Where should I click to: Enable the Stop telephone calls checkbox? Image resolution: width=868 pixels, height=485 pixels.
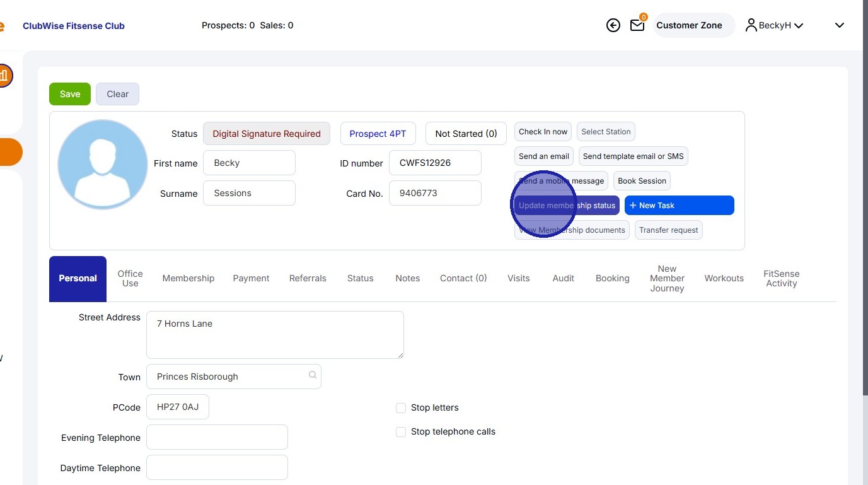coord(401,432)
